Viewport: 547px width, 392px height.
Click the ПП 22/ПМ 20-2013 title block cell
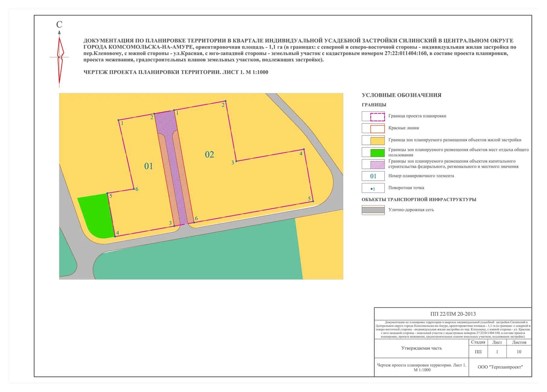453,314
